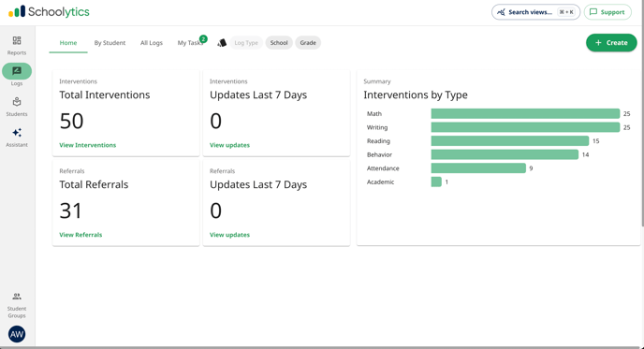Viewport: 644px width, 349px height.
Task: Click the Math bar in chart
Action: tap(525, 114)
